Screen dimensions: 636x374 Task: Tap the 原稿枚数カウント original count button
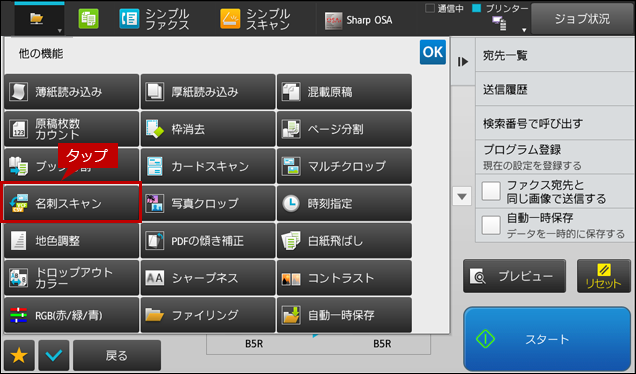pyautogui.click(x=71, y=129)
